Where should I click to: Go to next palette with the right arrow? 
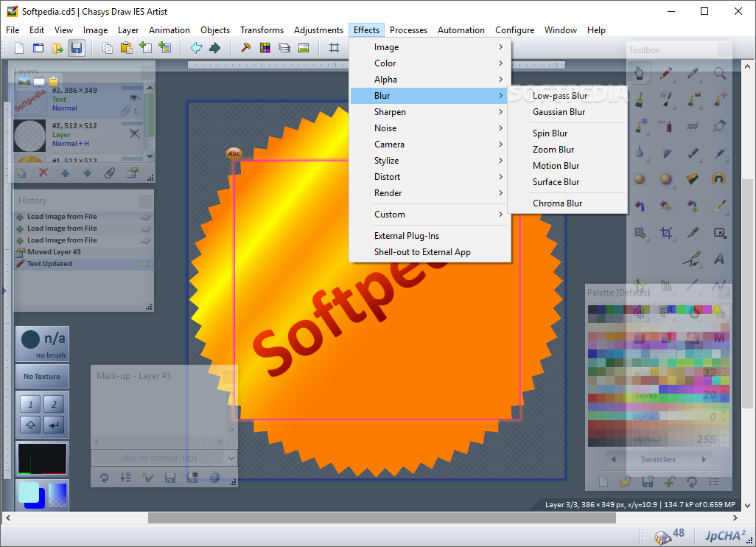704,459
